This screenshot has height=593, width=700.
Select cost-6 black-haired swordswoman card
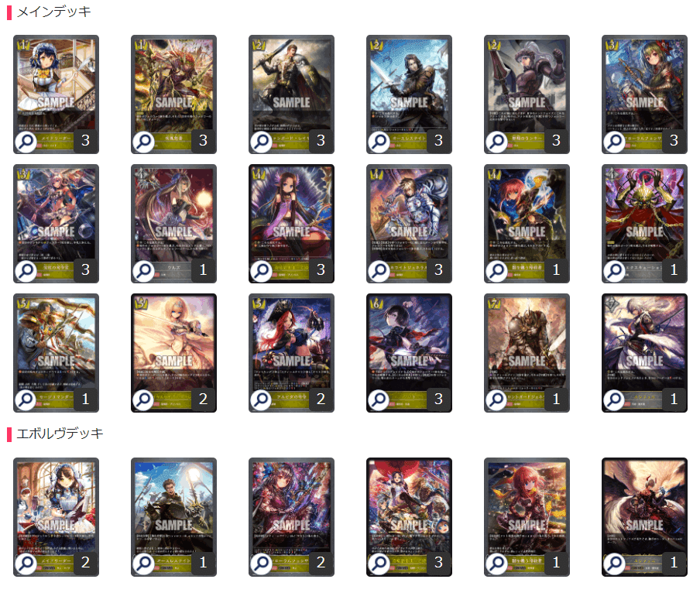(x=409, y=353)
